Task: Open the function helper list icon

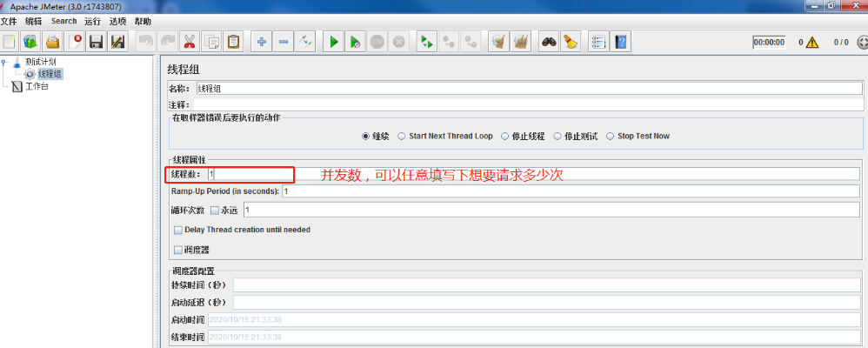Action: [598, 42]
